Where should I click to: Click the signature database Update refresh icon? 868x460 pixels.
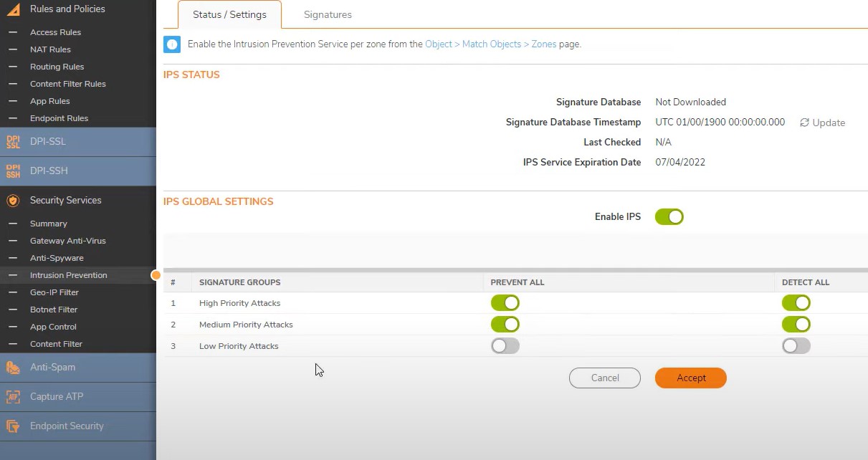[804, 123]
